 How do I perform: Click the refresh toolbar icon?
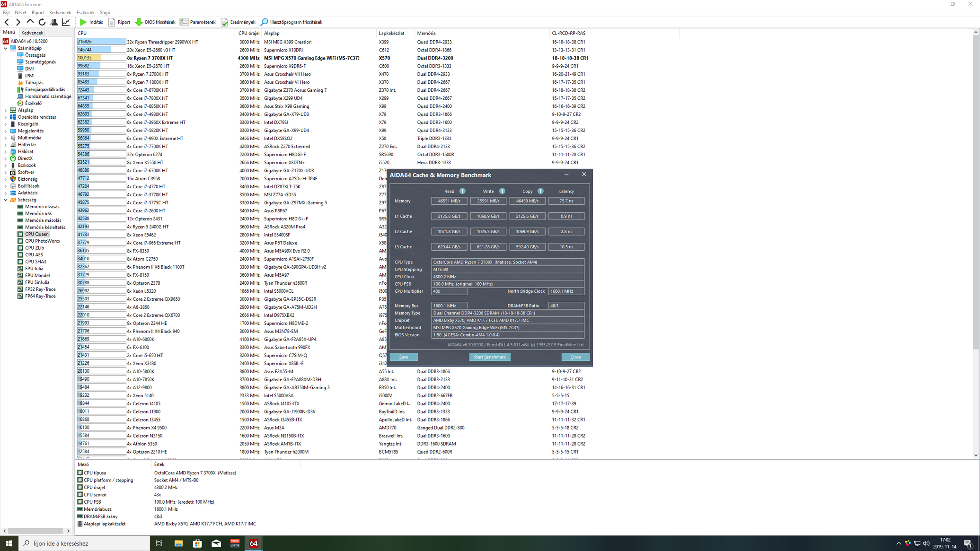pos(42,22)
